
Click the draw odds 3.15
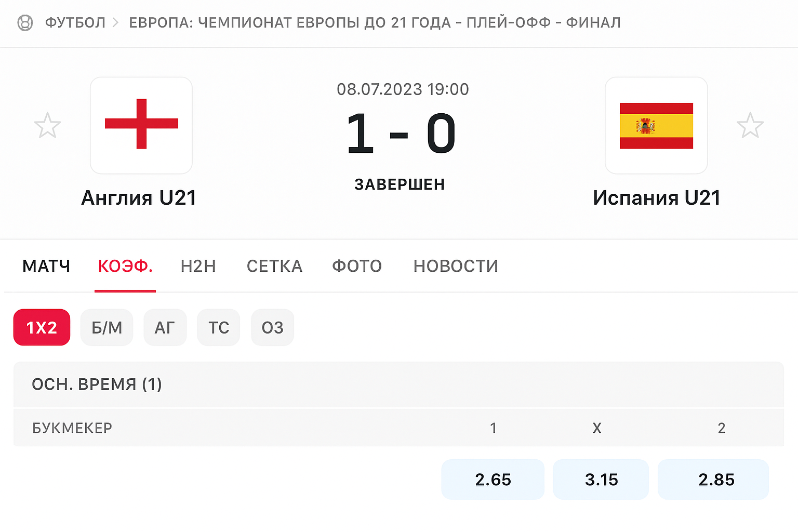click(x=601, y=480)
